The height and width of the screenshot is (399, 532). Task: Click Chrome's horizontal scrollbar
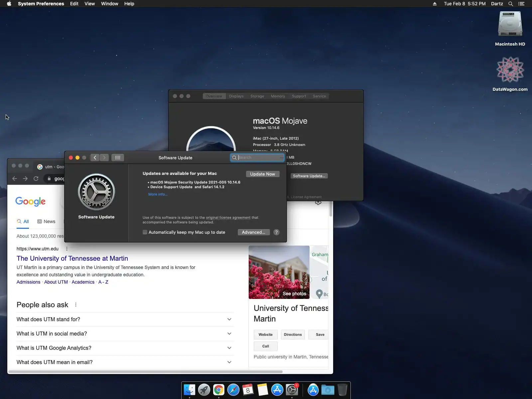coord(145,371)
